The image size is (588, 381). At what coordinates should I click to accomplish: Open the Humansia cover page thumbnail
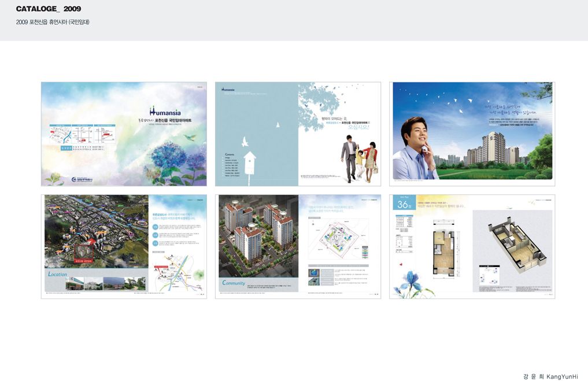point(124,134)
